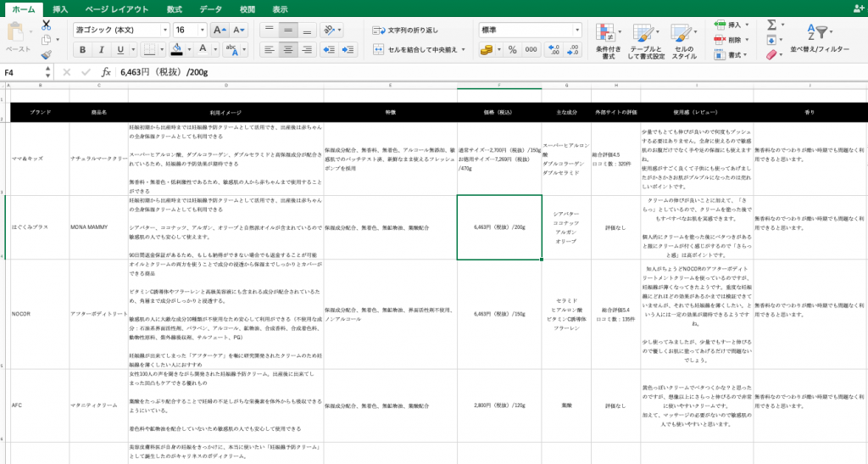Toggle Bold formatting
Image resolution: width=868 pixels, height=464 pixels.
click(x=82, y=50)
